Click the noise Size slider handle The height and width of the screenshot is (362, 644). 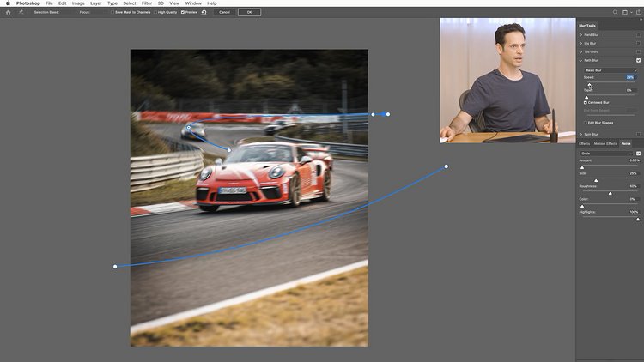596,180
